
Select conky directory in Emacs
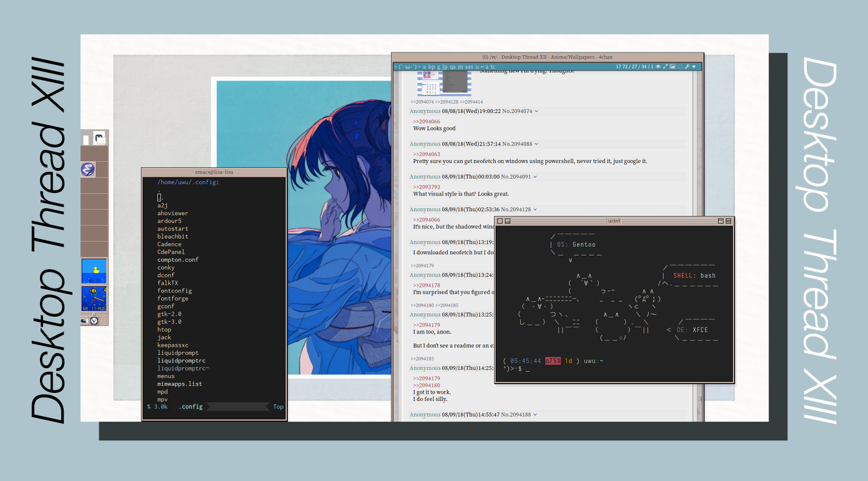(166, 267)
